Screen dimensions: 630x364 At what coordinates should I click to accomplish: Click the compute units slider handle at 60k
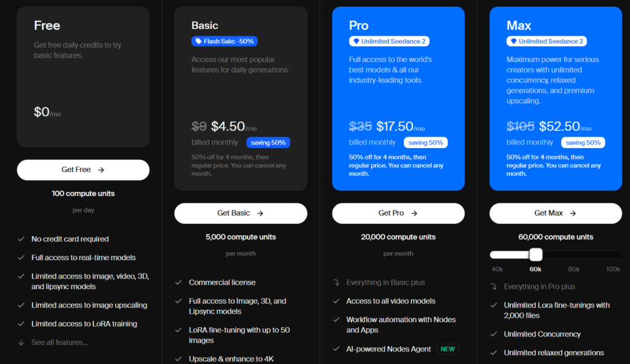coord(535,254)
